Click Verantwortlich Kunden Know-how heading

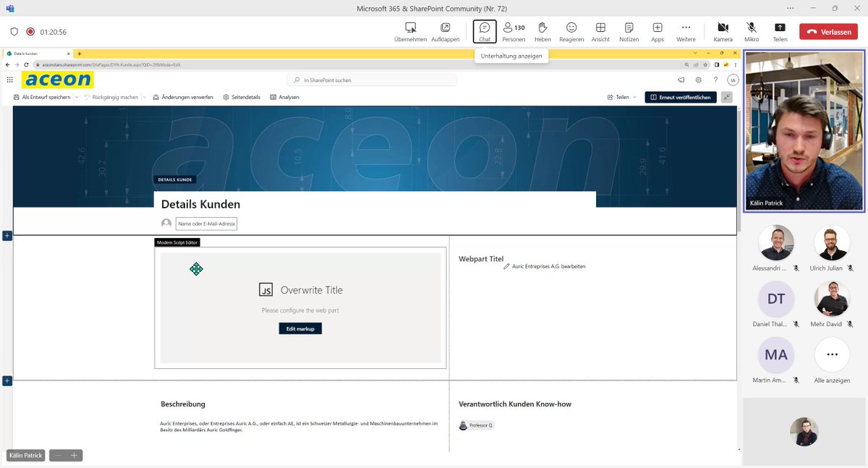[515, 404]
